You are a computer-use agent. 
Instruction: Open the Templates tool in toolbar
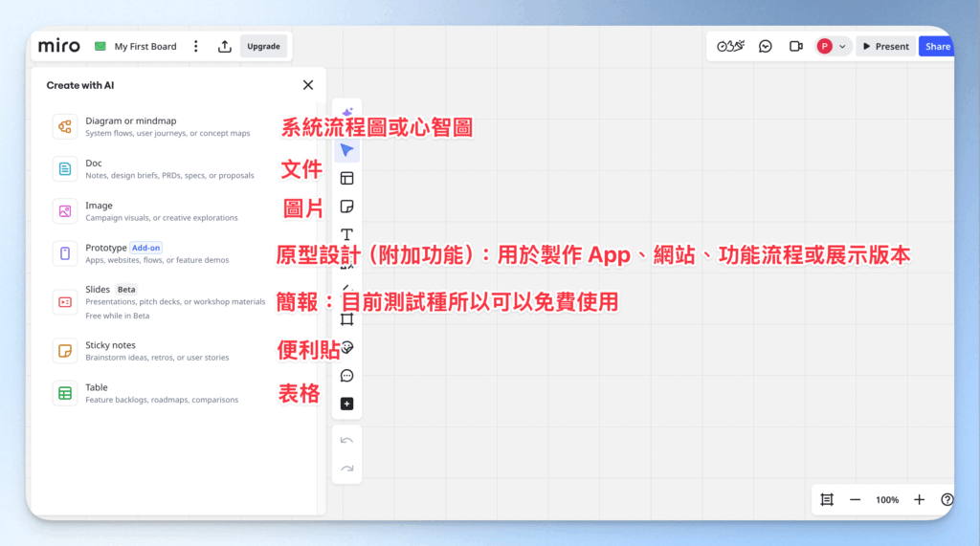346,179
